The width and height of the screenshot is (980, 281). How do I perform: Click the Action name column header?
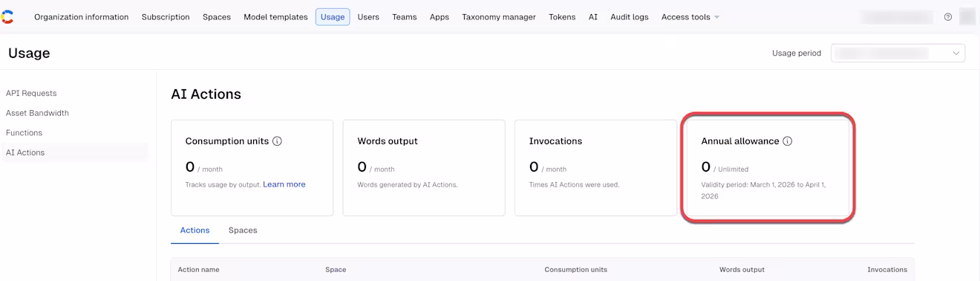[198, 270]
